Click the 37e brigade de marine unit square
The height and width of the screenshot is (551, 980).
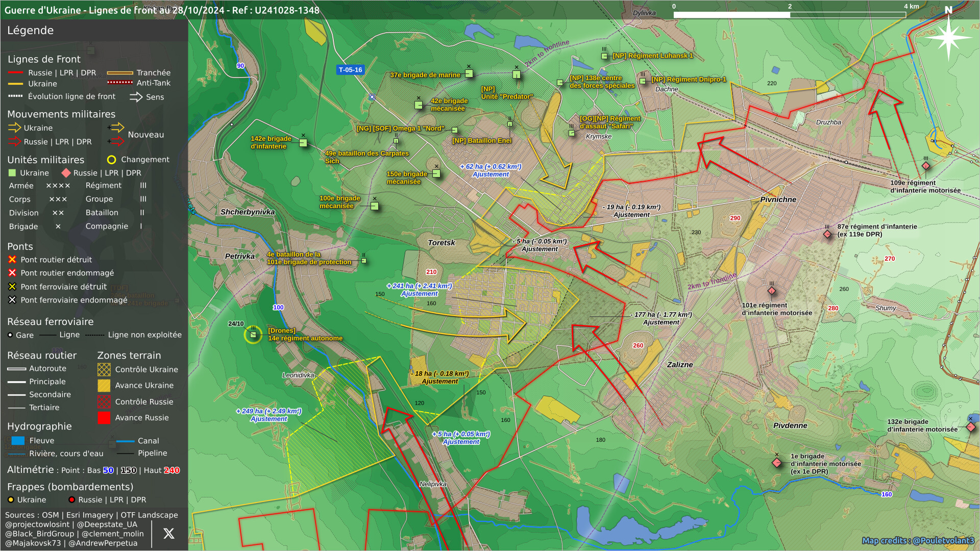click(469, 73)
